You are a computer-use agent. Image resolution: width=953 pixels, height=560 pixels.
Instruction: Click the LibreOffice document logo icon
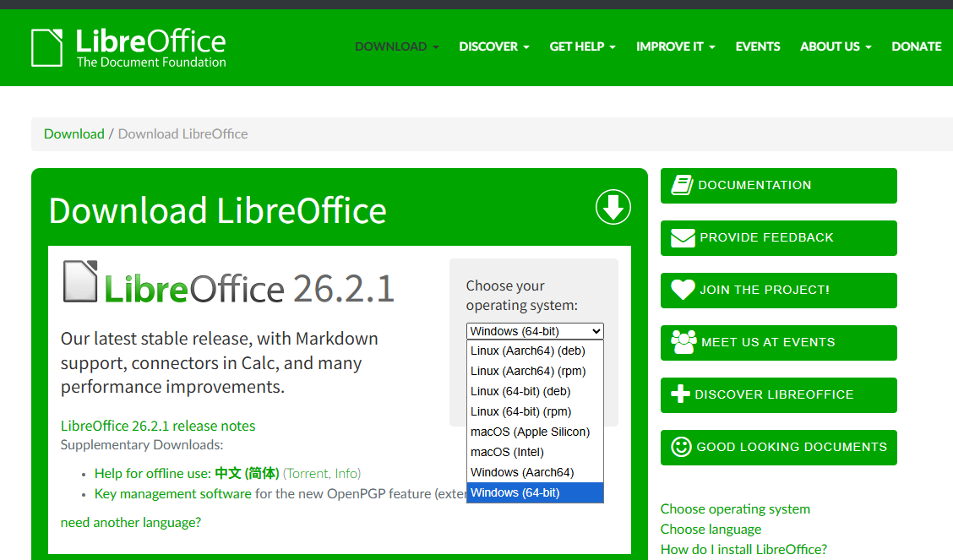pyautogui.click(x=46, y=46)
